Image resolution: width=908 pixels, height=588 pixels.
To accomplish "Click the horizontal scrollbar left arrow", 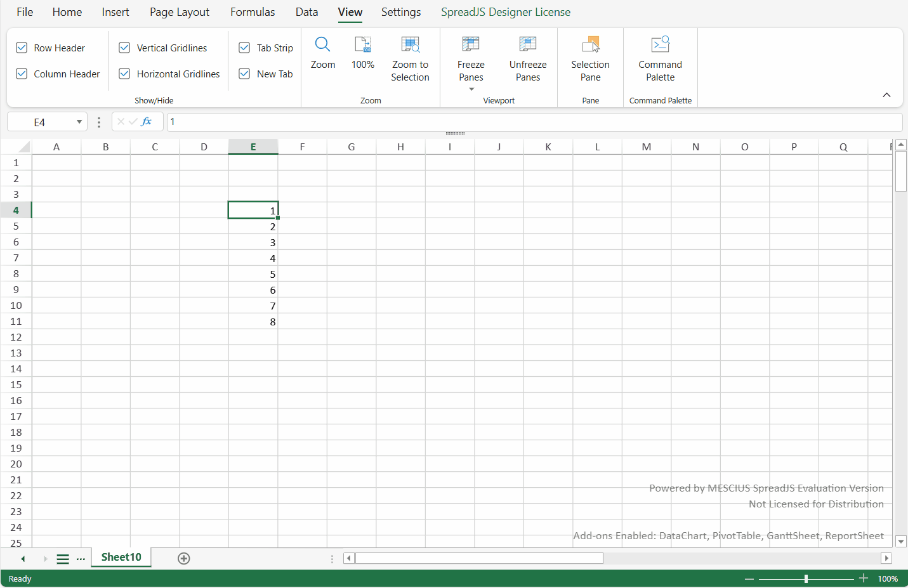I will (348, 558).
